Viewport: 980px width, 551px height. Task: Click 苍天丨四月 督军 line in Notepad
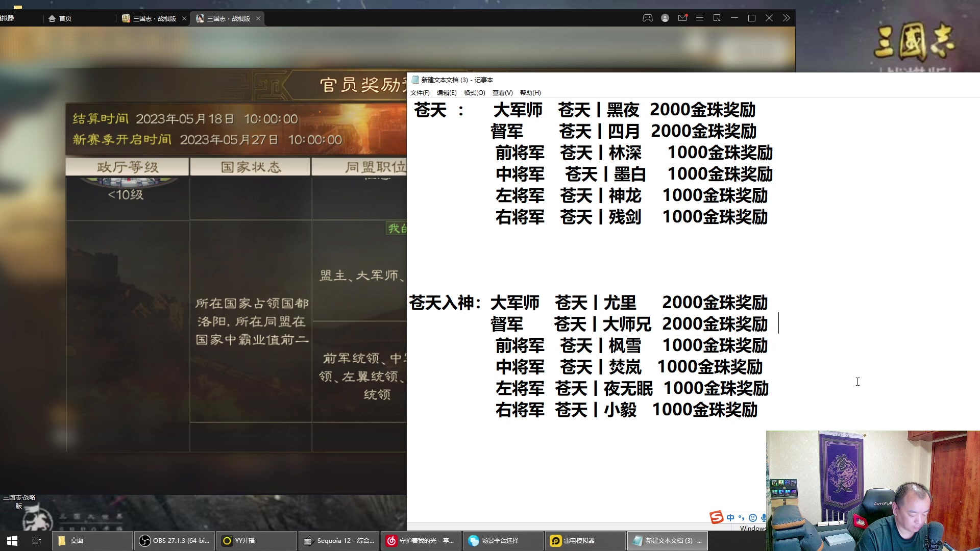click(623, 131)
